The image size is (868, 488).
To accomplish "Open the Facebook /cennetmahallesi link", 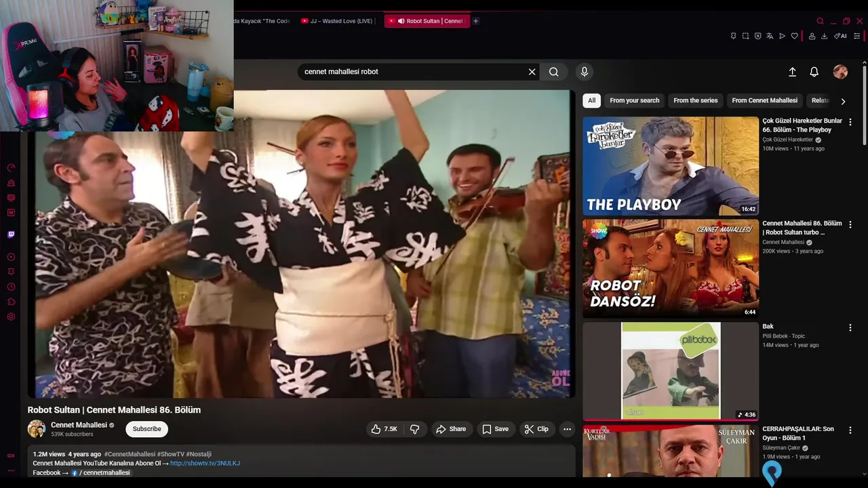I will pos(100,472).
